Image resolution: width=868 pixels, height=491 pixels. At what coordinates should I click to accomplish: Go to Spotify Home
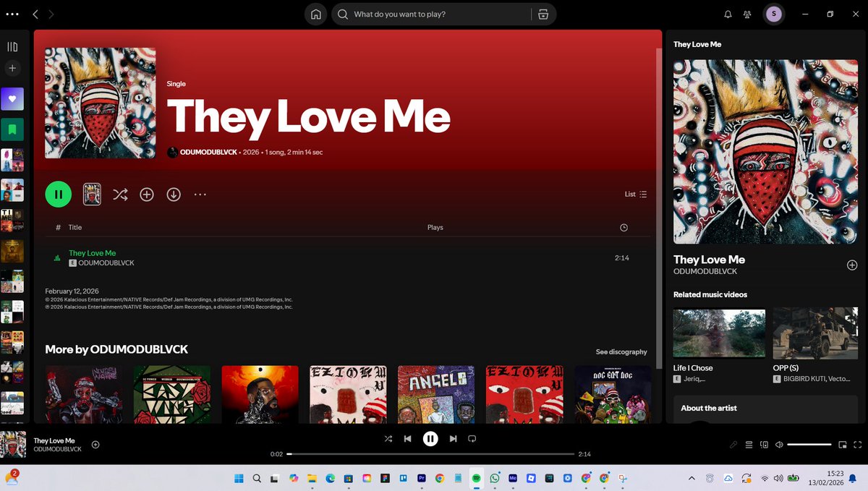[x=315, y=14]
